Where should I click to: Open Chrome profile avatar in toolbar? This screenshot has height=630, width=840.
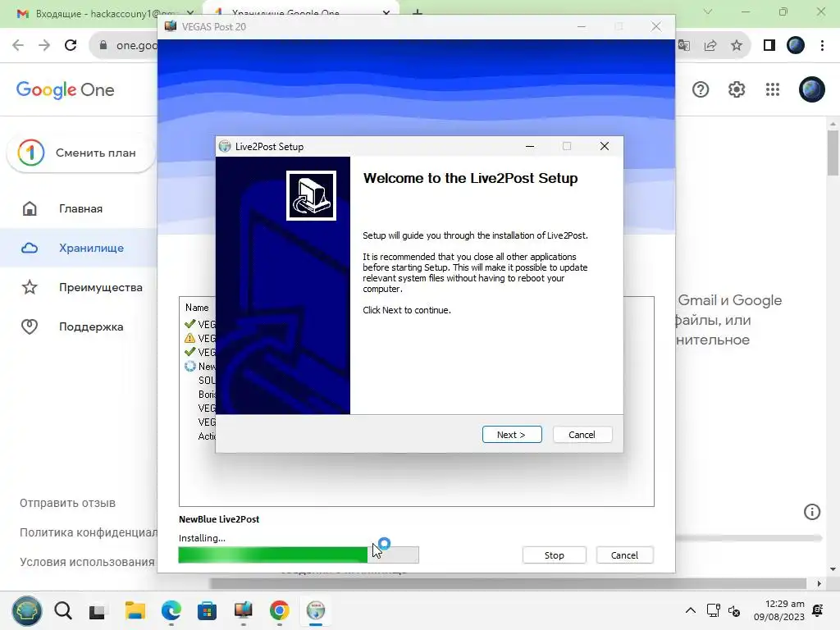796,46
